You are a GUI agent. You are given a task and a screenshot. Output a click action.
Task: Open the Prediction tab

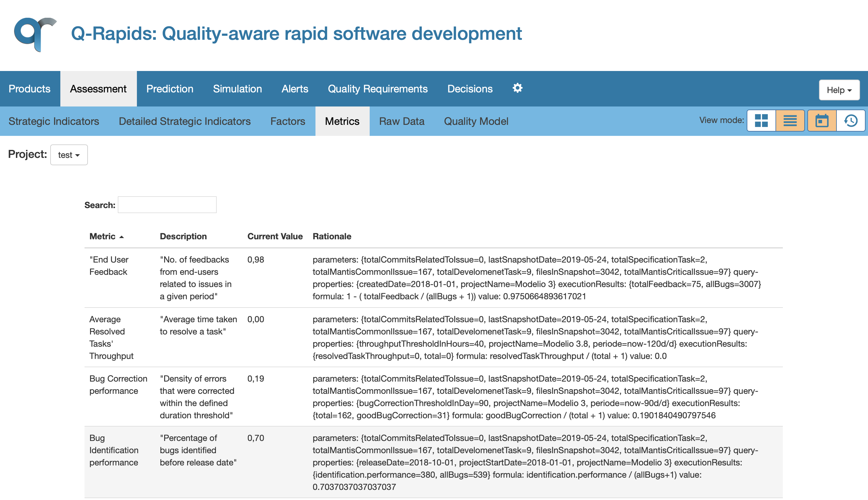[x=170, y=89]
